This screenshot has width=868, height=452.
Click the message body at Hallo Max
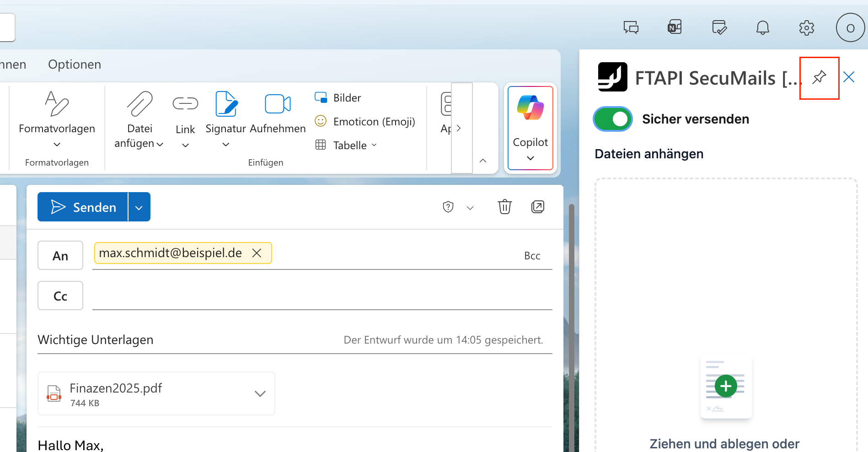[71, 445]
